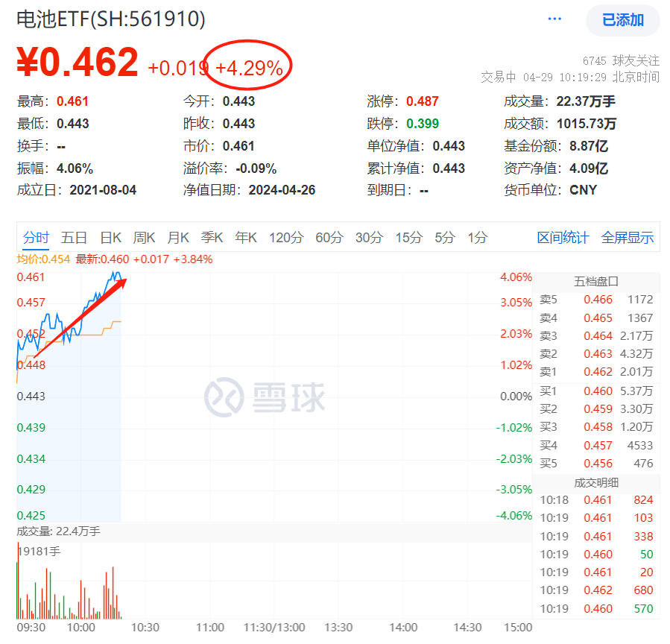Image resolution: width=670 pixels, height=644 pixels.
Task: Open the 日K daily candlestick chart
Action: [110, 237]
